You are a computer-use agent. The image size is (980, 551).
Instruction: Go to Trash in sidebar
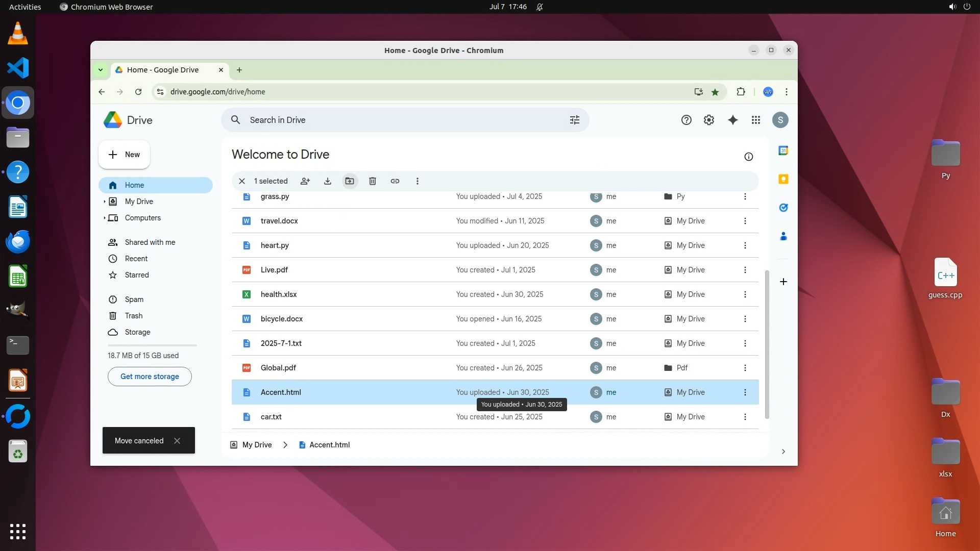point(134,316)
